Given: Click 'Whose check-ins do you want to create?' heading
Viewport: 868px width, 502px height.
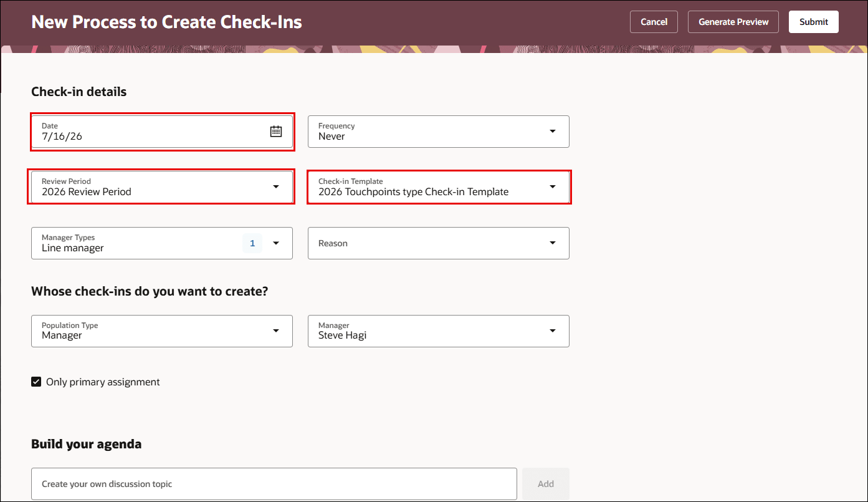Looking at the screenshot, I should click(x=150, y=291).
